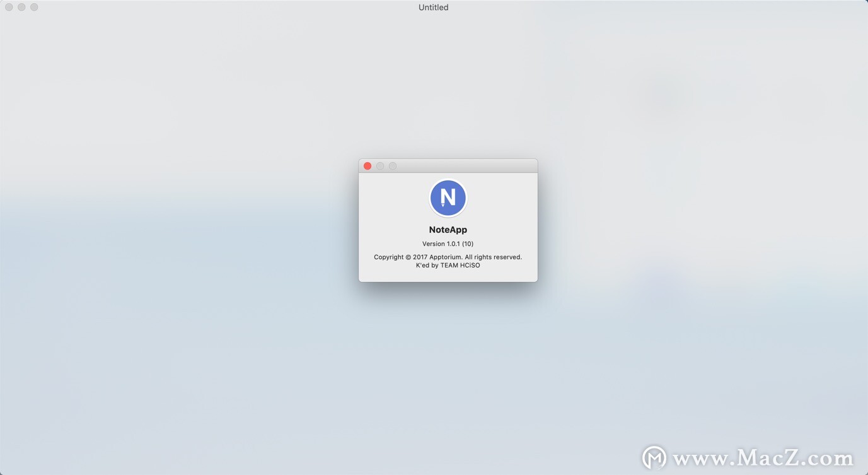The width and height of the screenshot is (868, 475).
Task: Click the Copyright 2017 Apptorium line
Action: point(448,257)
